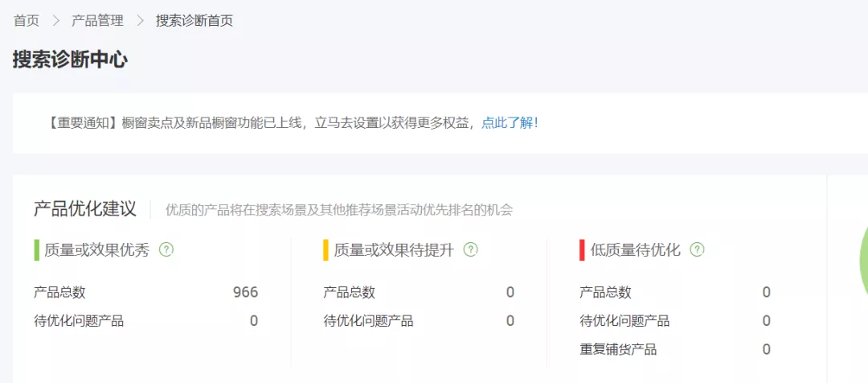Click 质量或效果待提升 section heading
This screenshot has height=383, width=868.
[x=394, y=250]
